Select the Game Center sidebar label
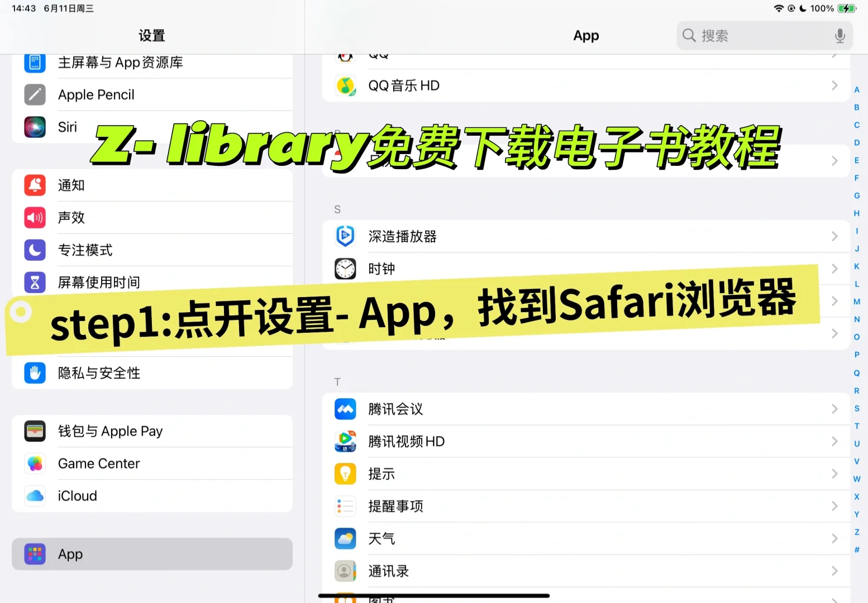The height and width of the screenshot is (603, 868). [99, 463]
